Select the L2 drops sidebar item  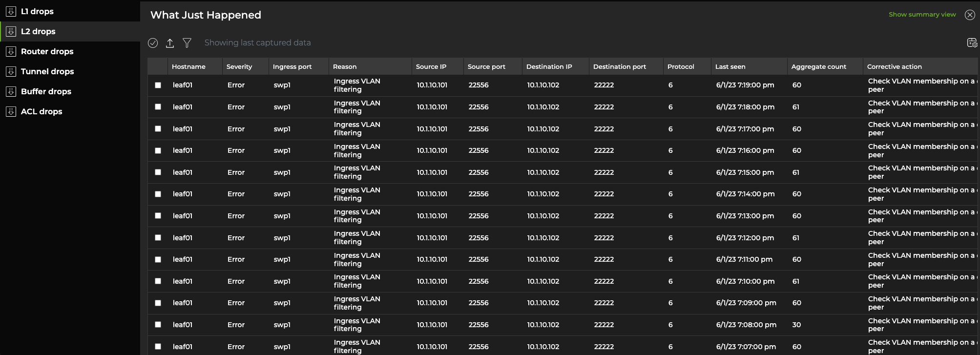38,31
